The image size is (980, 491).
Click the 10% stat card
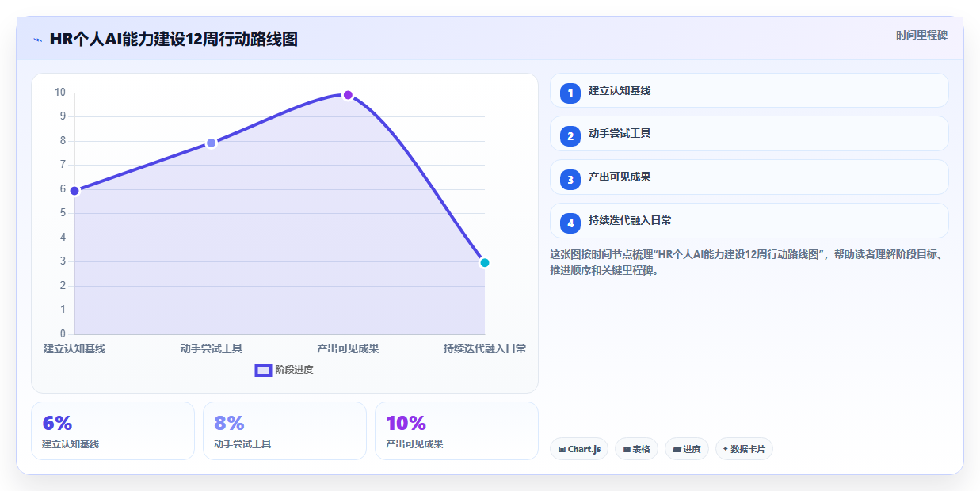coord(456,431)
